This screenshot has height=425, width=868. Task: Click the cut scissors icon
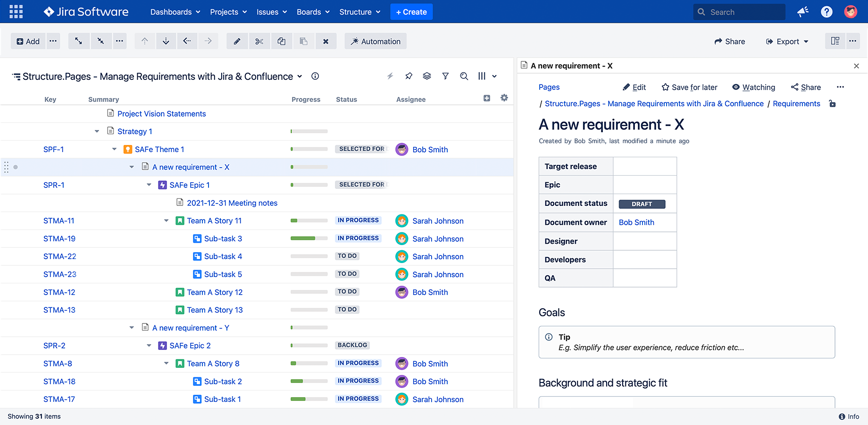click(x=259, y=41)
